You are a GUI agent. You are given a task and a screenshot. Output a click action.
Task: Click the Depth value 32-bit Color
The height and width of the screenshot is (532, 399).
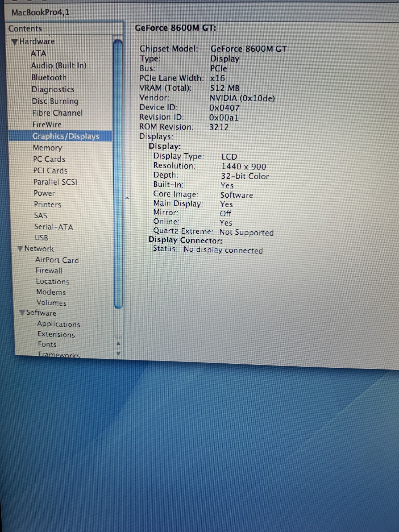click(245, 176)
